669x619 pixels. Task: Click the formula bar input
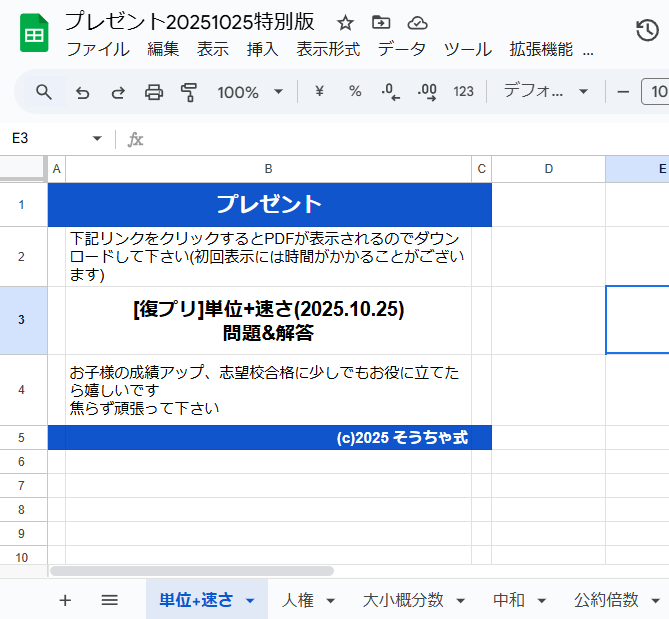click(405, 139)
